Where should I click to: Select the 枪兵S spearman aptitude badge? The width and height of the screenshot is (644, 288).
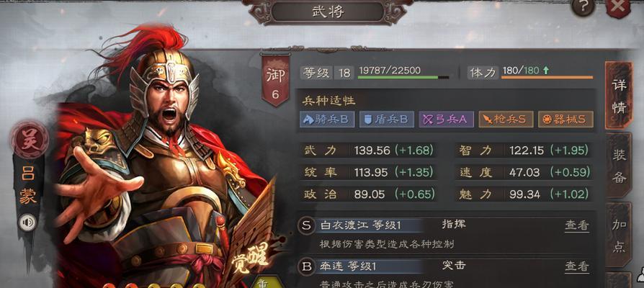(x=506, y=119)
